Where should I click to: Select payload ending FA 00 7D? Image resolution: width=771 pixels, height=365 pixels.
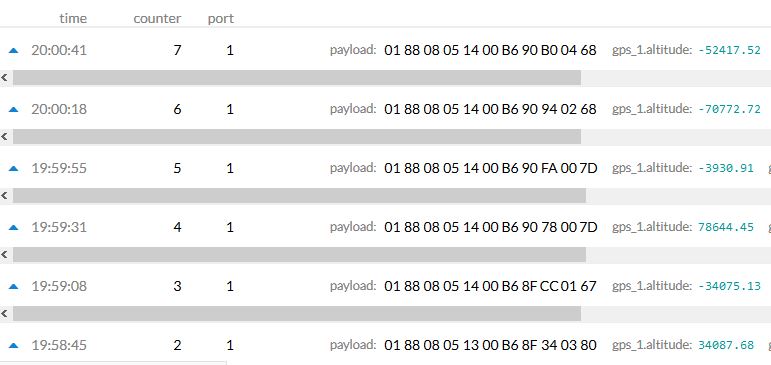point(490,168)
